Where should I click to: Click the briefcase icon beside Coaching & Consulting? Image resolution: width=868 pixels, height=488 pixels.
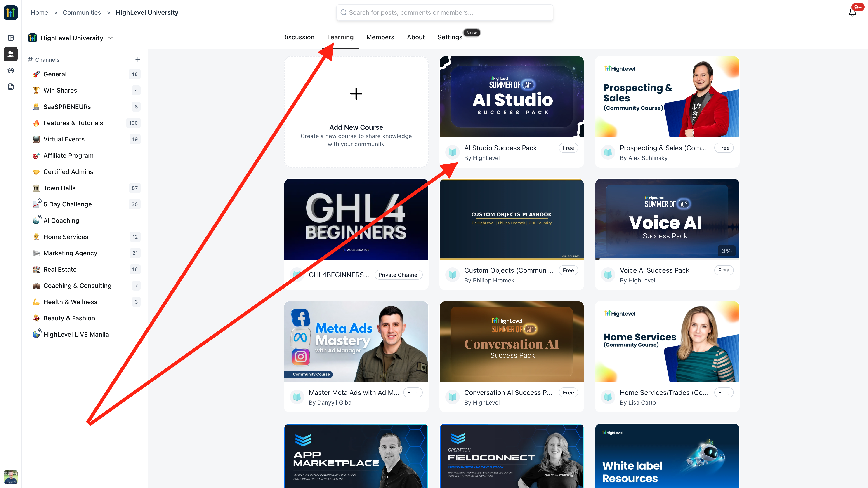36,286
